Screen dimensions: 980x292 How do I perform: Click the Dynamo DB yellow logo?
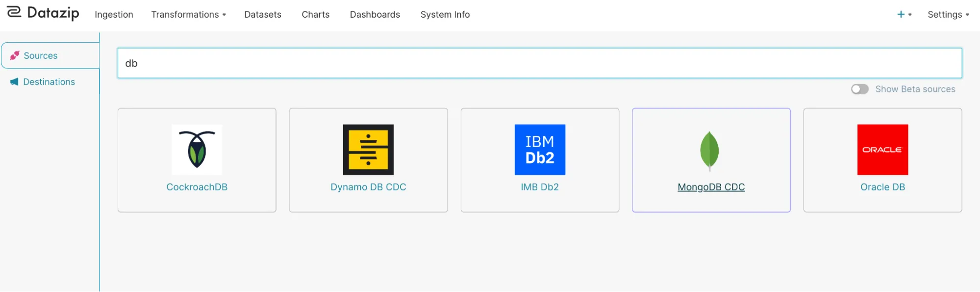[x=368, y=150]
